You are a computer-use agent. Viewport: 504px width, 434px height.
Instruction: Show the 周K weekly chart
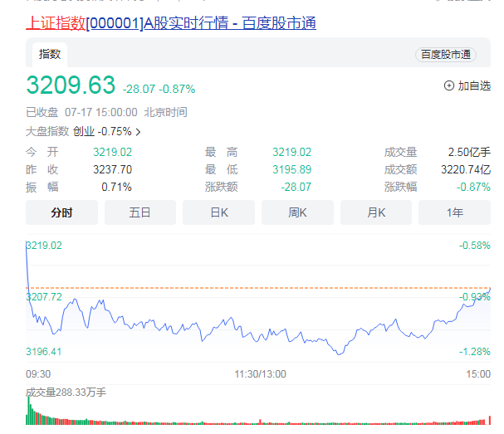[297, 212]
